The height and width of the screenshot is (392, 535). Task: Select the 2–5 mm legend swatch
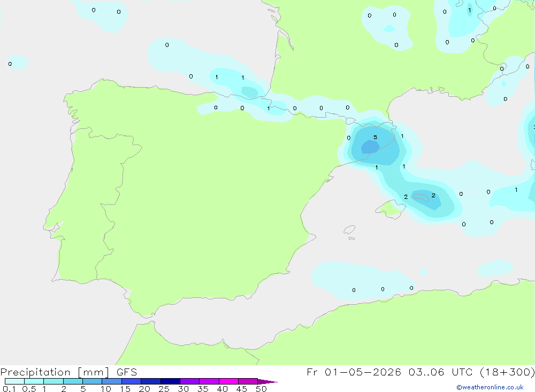point(73,381)
